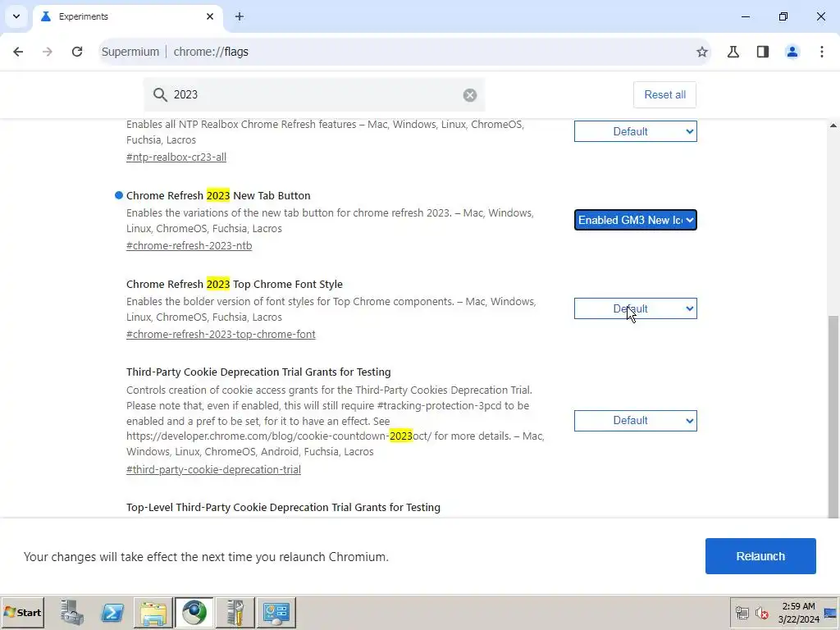Image resolution: width=840 pixels, height=630 pixels.
Task: Open the three-dot browser menu
Action: pos(822,52)
